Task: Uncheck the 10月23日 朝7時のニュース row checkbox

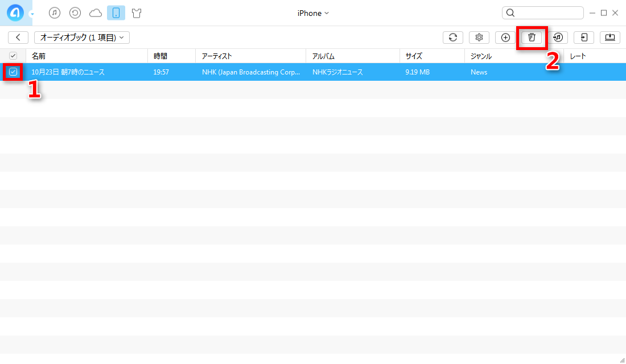Action: [x=13, y=72]
